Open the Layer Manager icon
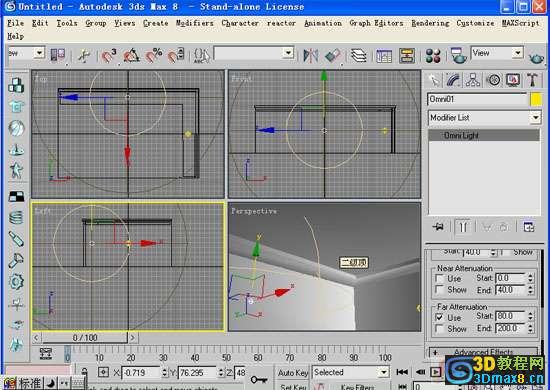Viewport: 550px width, 390px height. pos(358,56)
